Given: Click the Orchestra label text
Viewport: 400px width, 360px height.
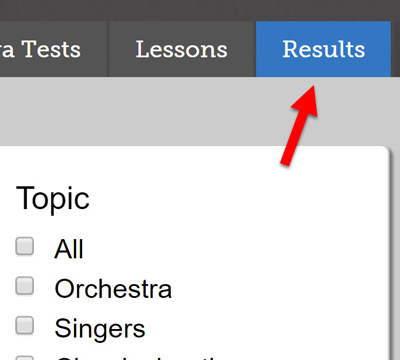Looking at the screenshot, I should (x=113, y=289).
